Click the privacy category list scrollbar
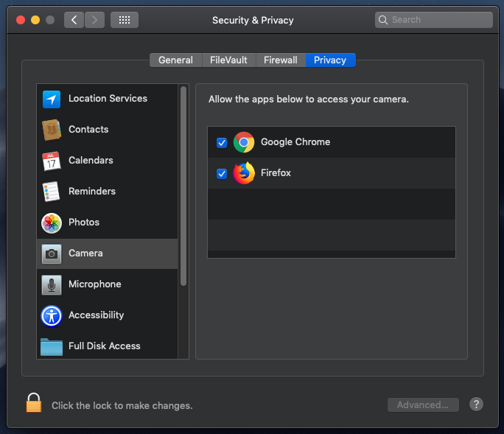The image size is (504, 434). 183,186
